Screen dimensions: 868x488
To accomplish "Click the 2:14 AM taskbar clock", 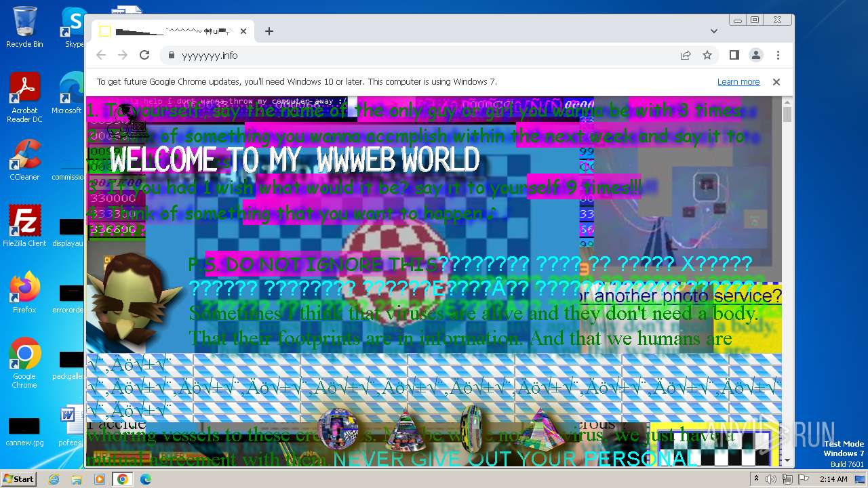I will coord(833,479).
